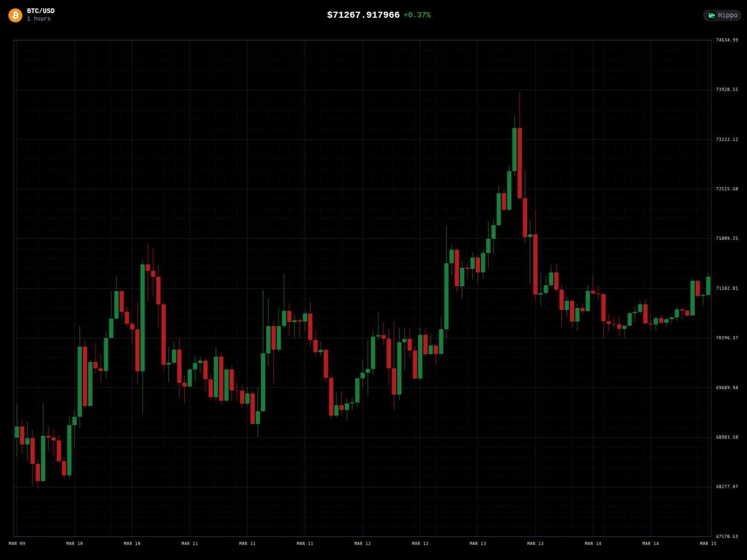The height and width of the screenshot is (560, 747).
Task: Click the green Hippo icon in badge
Action: pyautogui.click(x=712, y=15)
